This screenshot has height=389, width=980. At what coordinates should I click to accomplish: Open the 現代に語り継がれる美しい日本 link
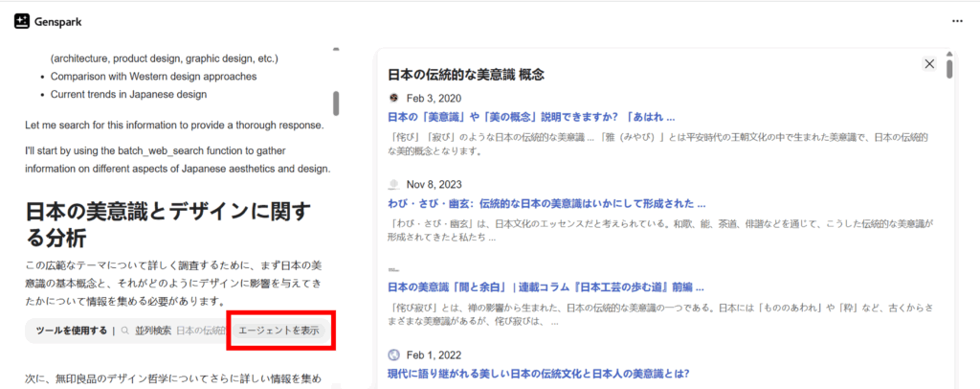point(538,373)
